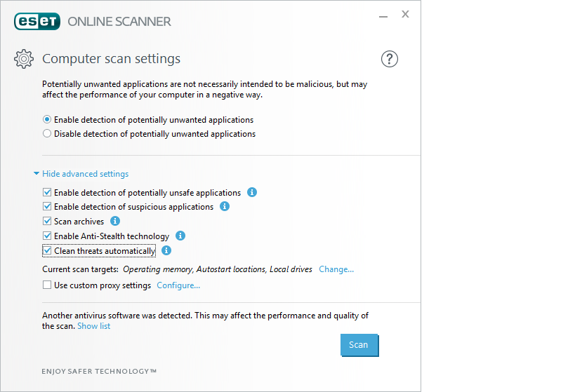Click the settings gear icon

click(24, 59)
